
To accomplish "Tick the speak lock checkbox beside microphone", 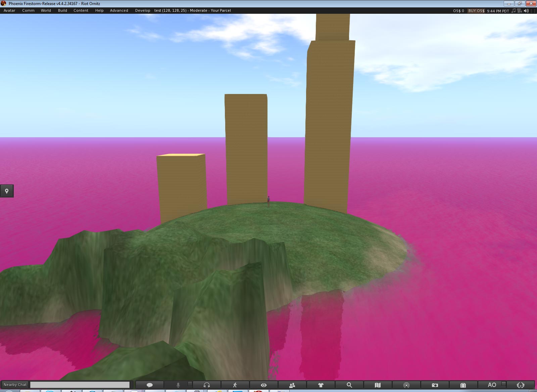I will point(190,384).
